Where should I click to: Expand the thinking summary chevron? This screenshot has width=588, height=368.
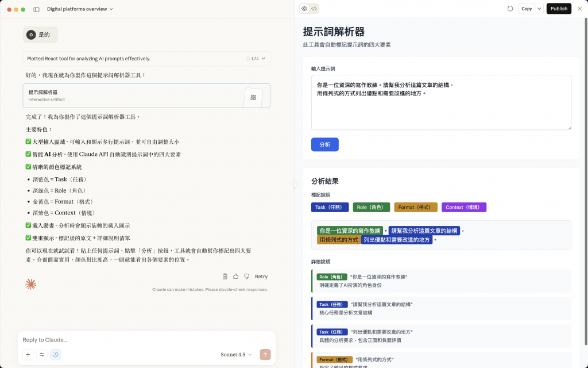264,59
